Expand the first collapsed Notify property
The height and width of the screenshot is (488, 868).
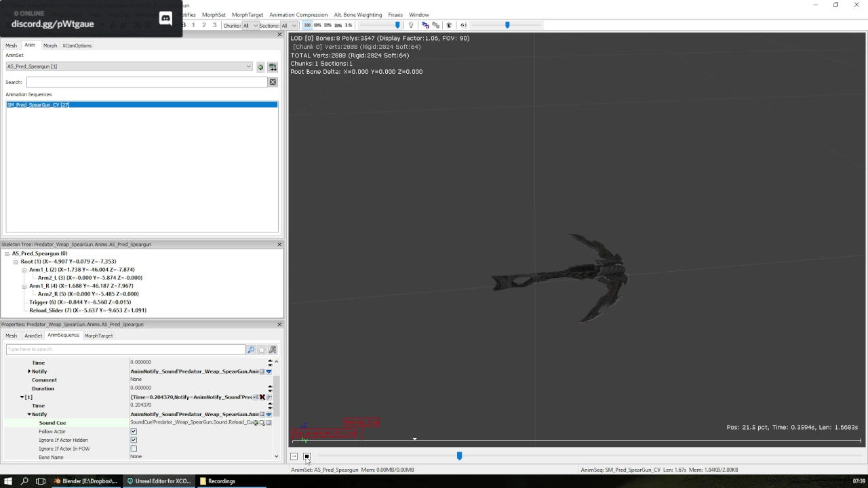[29, 371]
